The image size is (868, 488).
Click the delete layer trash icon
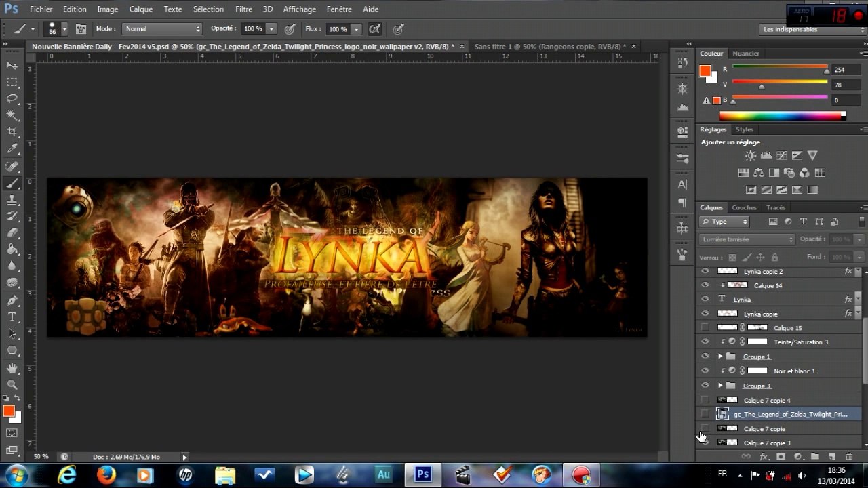click(849, 457)
